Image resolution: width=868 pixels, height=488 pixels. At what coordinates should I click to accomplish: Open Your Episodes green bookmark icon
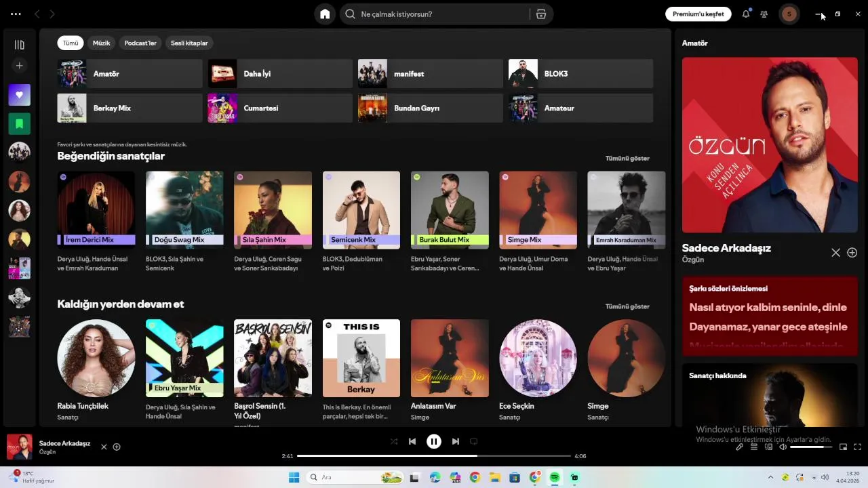click(x=20, y=124)
